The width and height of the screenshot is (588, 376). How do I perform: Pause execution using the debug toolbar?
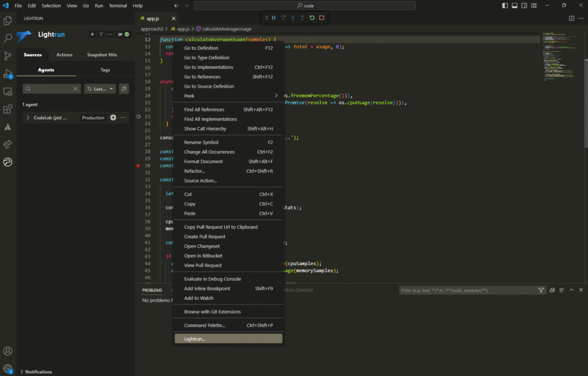[274, 18]
